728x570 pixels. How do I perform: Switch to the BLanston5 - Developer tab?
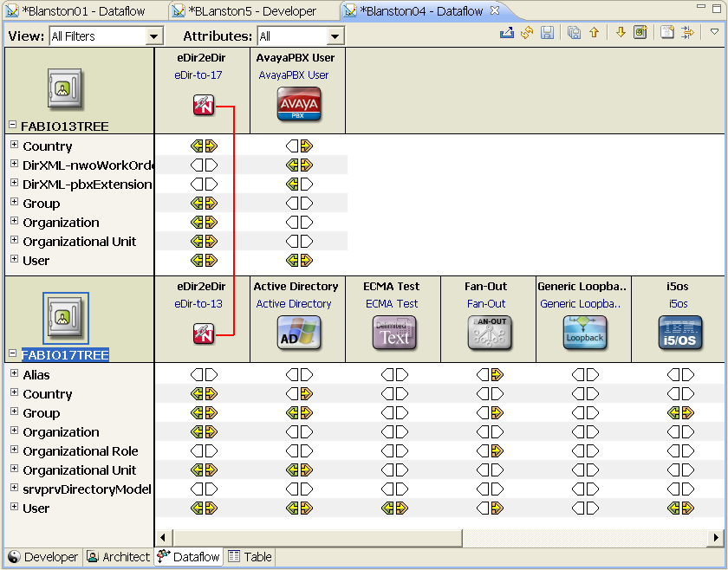tap(251, 11)
